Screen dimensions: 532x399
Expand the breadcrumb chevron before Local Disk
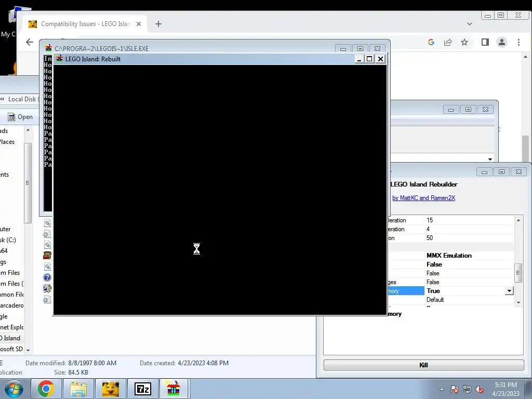(x=3, y=99)
